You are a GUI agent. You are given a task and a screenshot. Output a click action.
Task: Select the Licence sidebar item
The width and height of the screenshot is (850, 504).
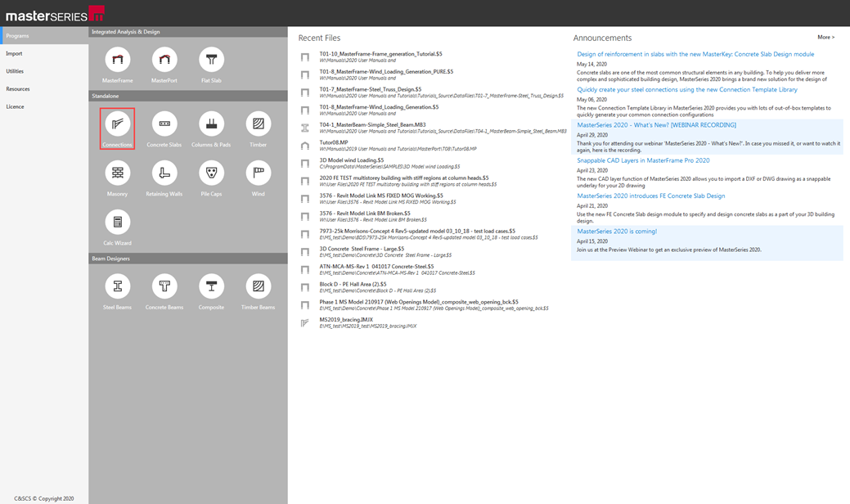15,106
